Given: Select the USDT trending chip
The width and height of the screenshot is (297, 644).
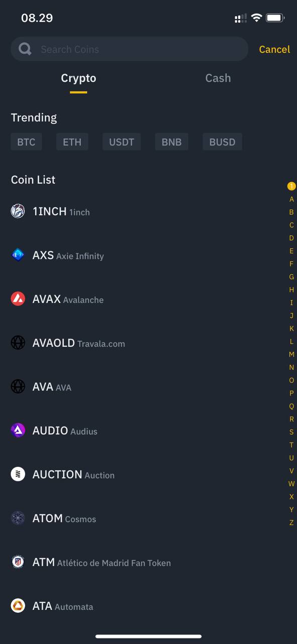Looking at the screenshot, I should [122, 142].
